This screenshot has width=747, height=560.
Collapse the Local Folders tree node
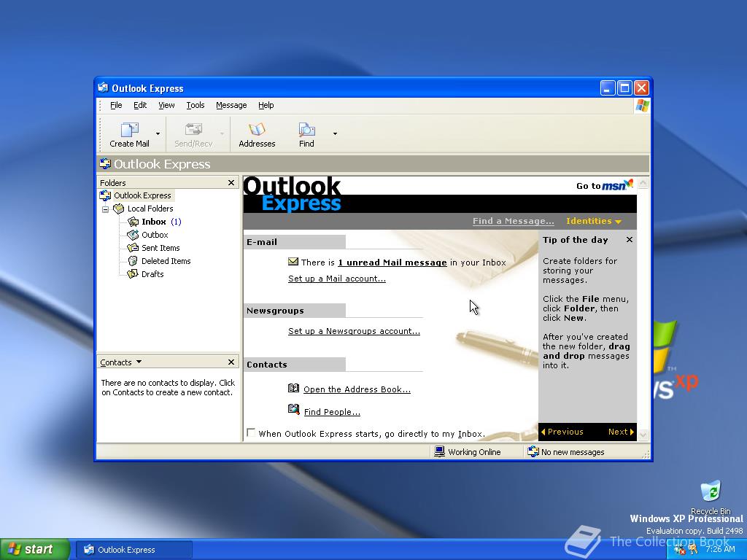point(106,209)
